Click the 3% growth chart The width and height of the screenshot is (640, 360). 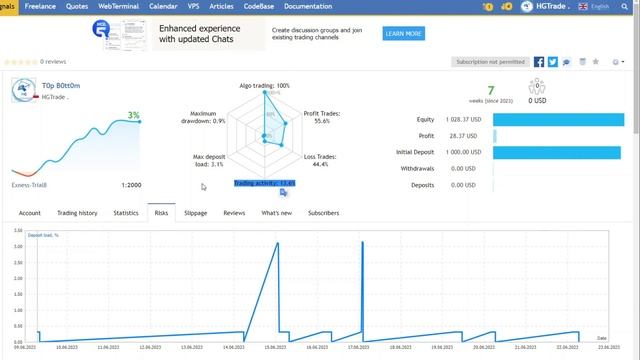click(76, 144)
